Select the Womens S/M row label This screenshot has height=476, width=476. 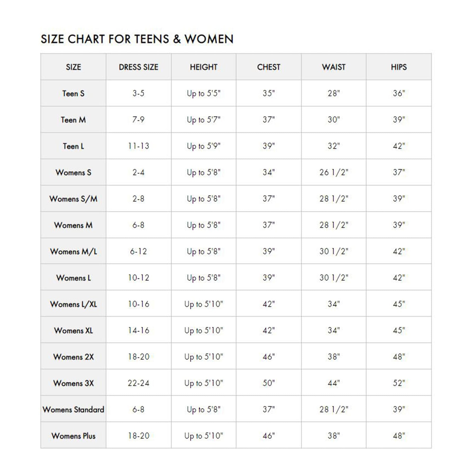(x=73, y=199)
